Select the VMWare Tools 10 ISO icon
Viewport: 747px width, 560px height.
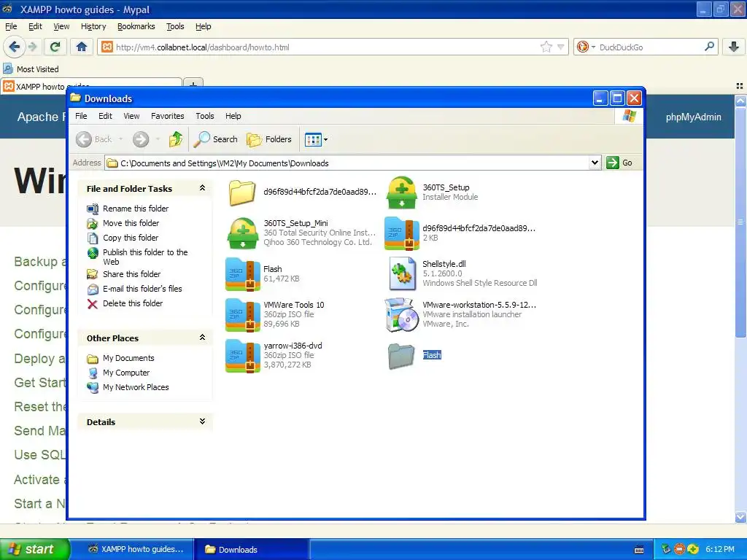pyautogui.click(x=242, y=315)
